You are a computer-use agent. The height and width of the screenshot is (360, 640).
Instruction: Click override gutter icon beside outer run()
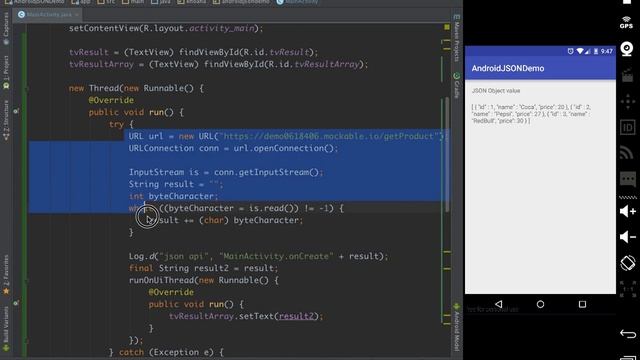(16, 111)
